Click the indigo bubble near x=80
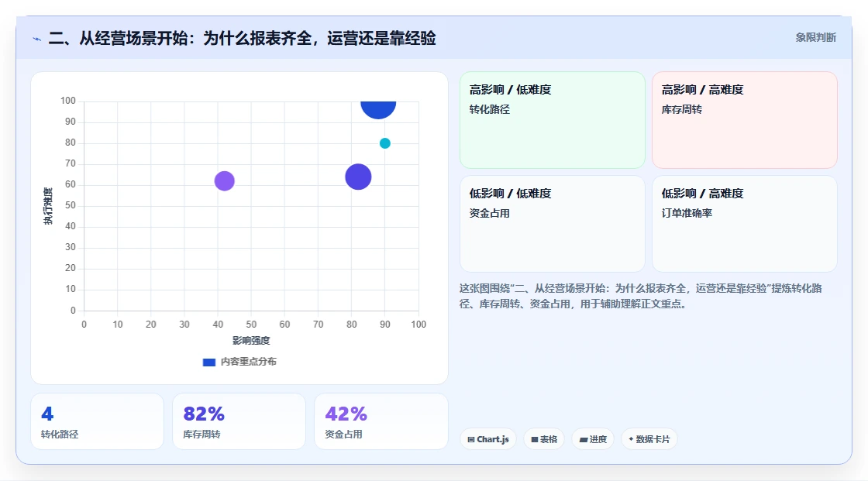This screenshot has width=868, height=481. point(358,177)
